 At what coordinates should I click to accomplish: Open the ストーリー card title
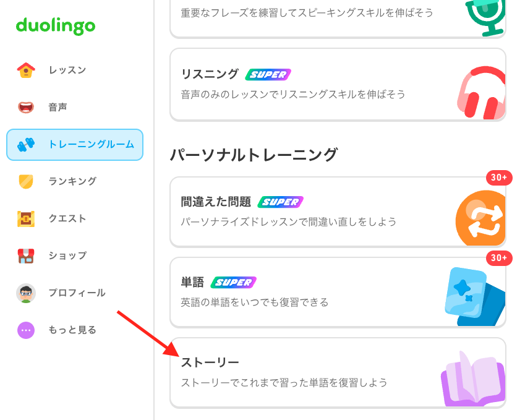(x=210, y=362)
